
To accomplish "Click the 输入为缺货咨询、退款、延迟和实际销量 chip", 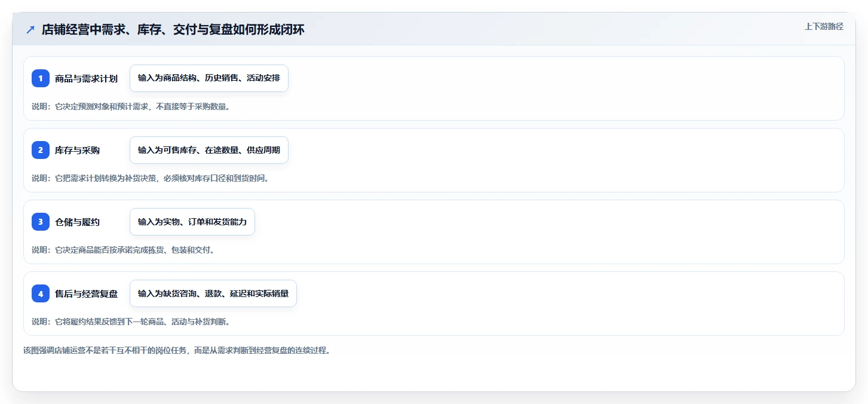I will point(213,293).
